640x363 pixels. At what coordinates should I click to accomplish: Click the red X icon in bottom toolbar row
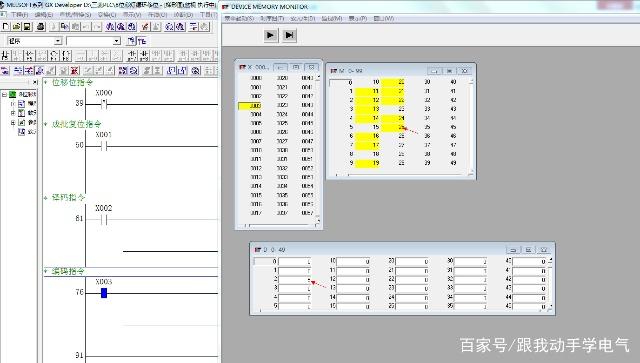74,71
